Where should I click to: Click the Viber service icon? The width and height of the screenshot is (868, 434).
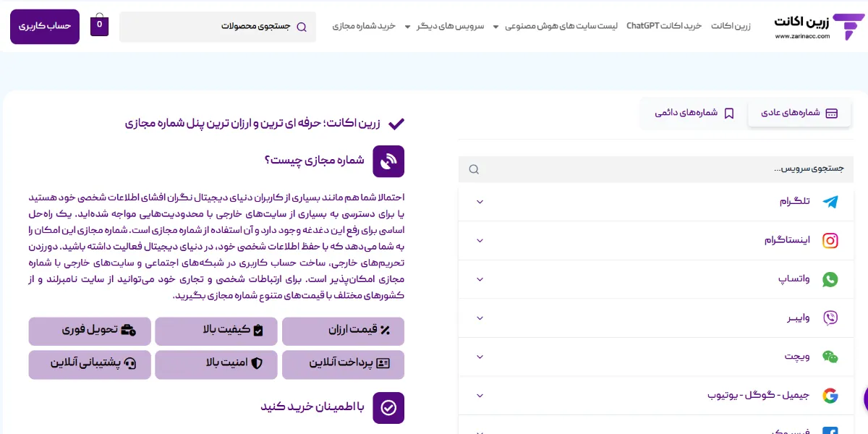point(830,318)
